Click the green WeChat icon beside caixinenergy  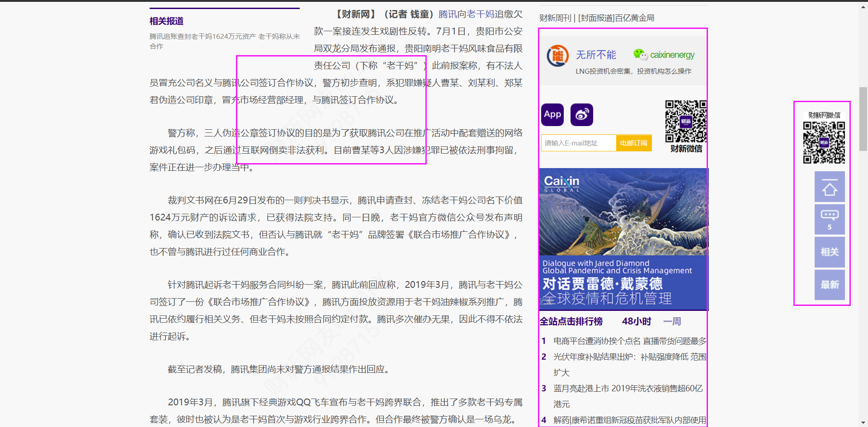[640, 54]
